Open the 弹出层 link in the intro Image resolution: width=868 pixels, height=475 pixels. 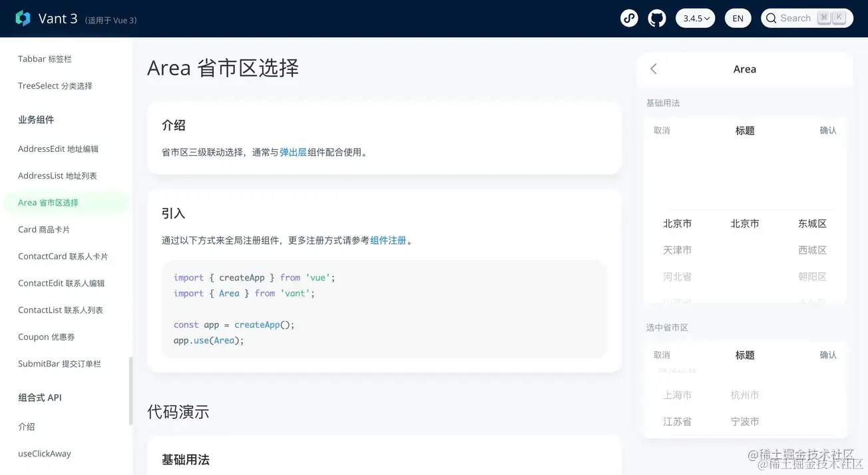[x=294, y=152]
